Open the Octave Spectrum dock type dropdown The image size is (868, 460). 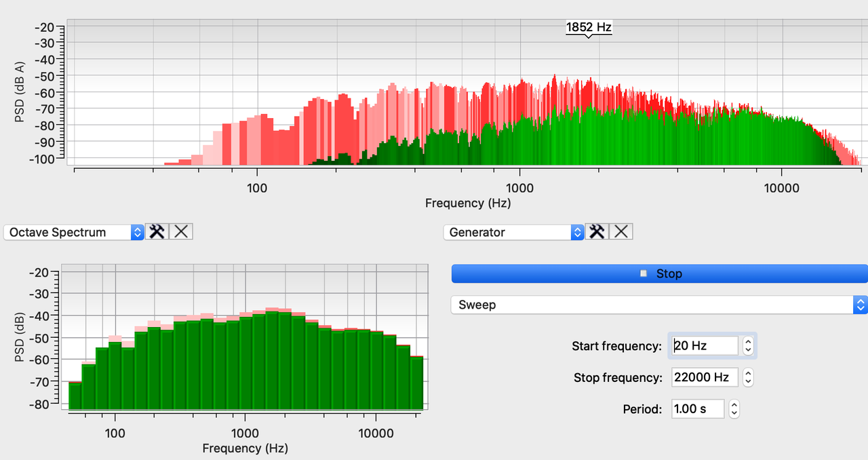(x=74, y=232)
